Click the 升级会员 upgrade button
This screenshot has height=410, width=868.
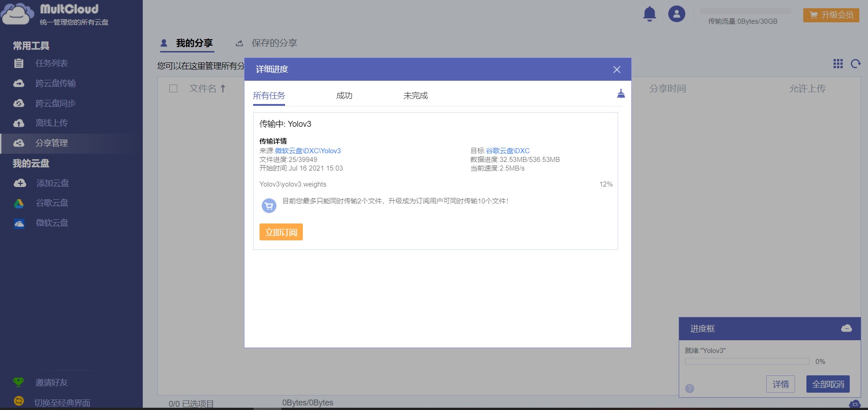pos(831,15)
